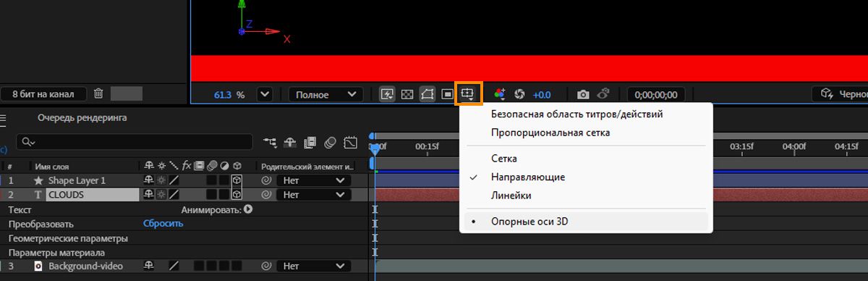Enable frame blending icon above timeline
868x281 pixels.
click(x=311, y=142)
